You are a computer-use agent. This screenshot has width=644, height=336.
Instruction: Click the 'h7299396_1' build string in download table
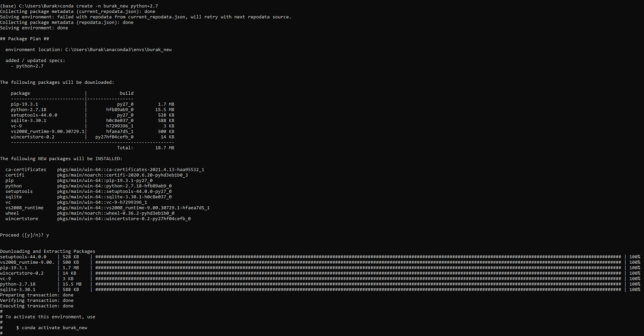(120, 126)
